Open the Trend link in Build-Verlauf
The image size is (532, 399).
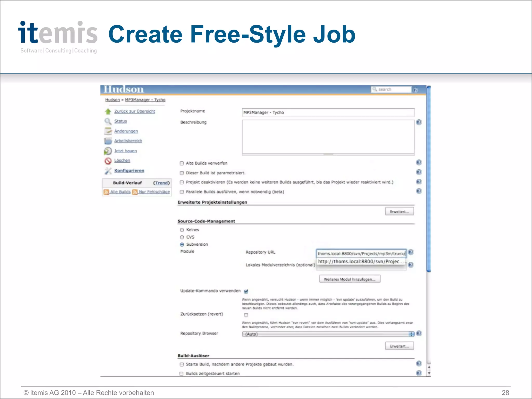point(161,183)
